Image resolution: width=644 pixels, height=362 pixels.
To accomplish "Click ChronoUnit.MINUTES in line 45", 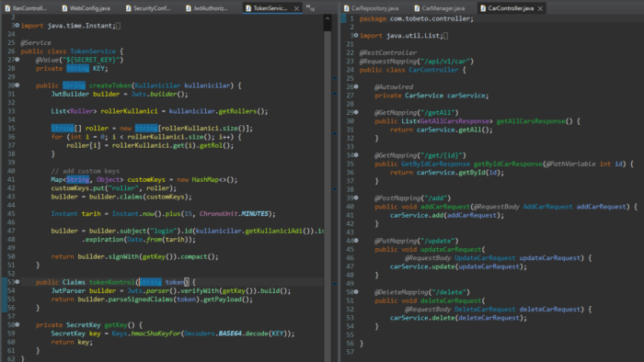I will coord(234,213).
